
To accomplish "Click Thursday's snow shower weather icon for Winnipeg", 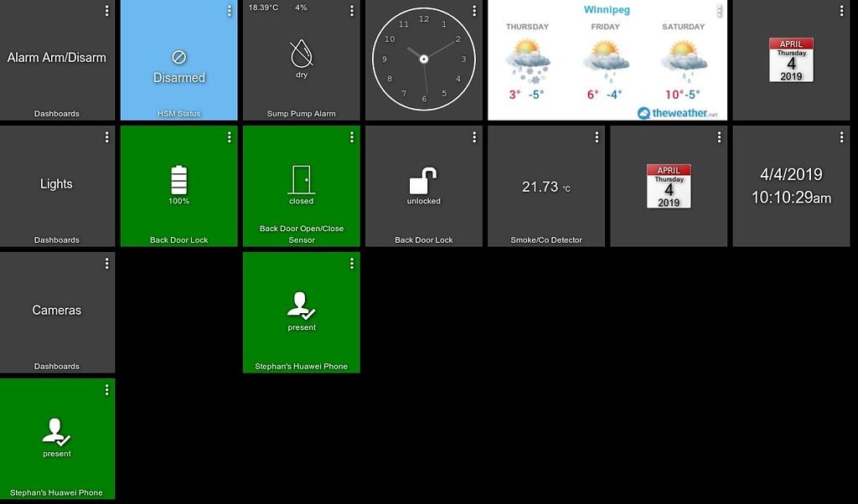I will pyautogui.click(x=526, y=59).
